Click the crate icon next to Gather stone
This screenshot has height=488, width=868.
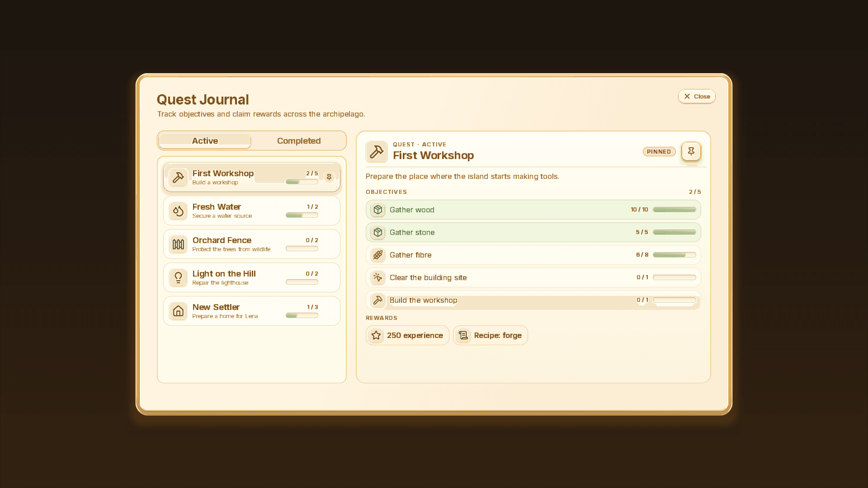coord(378,232)
